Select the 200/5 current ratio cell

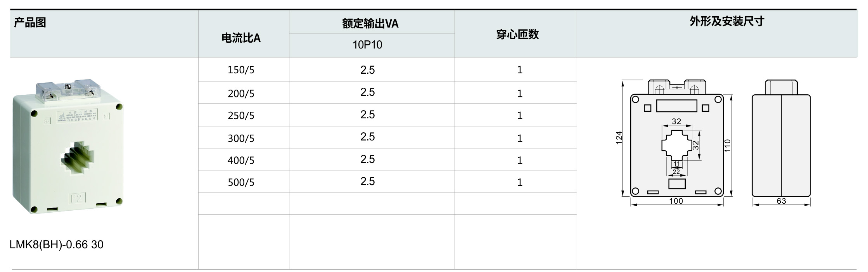pos(241,94)
